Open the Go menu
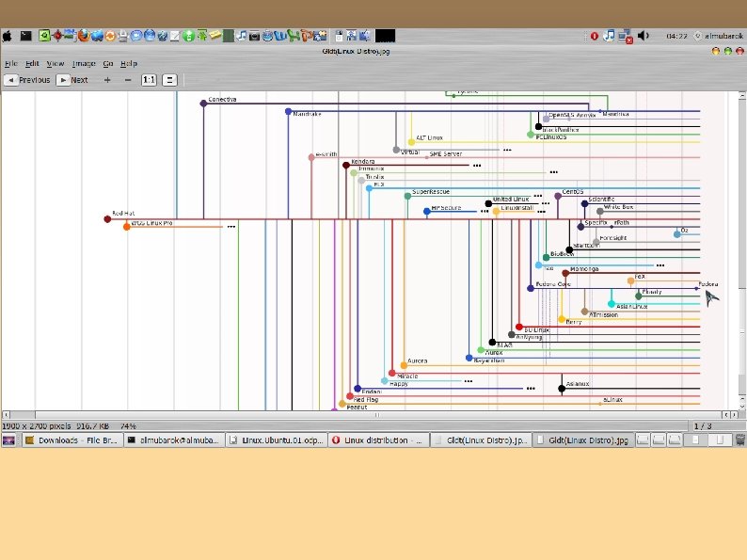The image size is (747, 560). pos(108,63)
